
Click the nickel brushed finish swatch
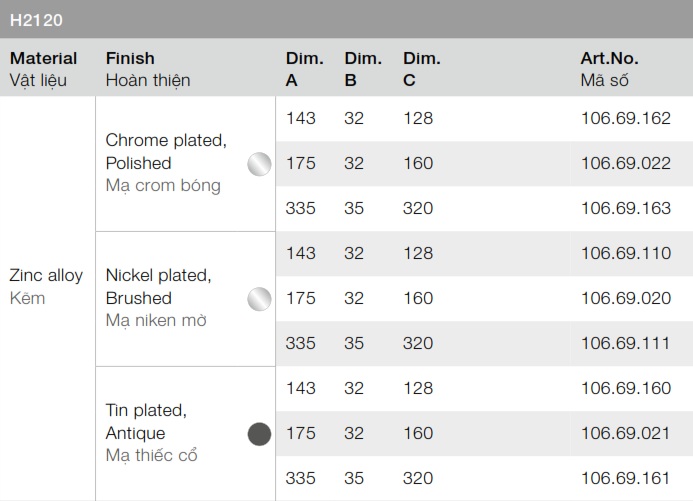pyautogui.click(x=259, y=298)
